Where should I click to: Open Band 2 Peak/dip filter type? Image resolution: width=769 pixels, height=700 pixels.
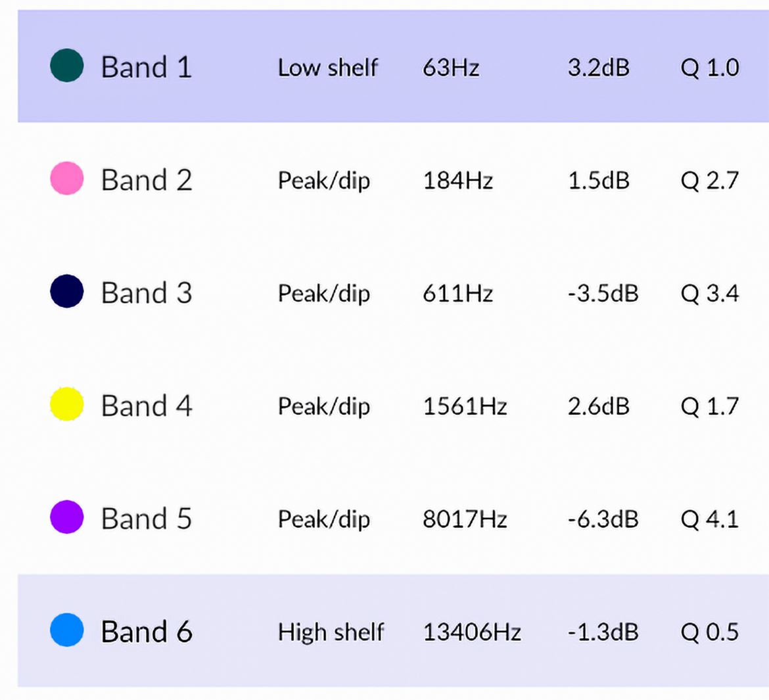pyautogui.click(x=323, y=181)
